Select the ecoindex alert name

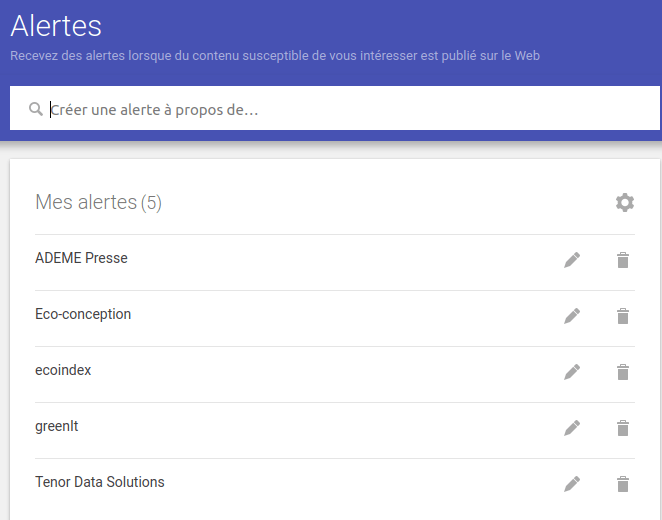click(63, 370)
